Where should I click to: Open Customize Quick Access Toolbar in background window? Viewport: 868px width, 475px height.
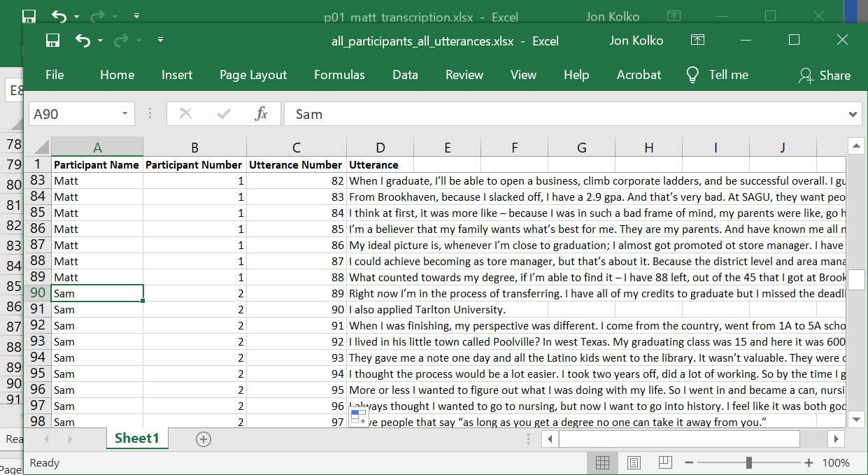(x=137, y=15)
